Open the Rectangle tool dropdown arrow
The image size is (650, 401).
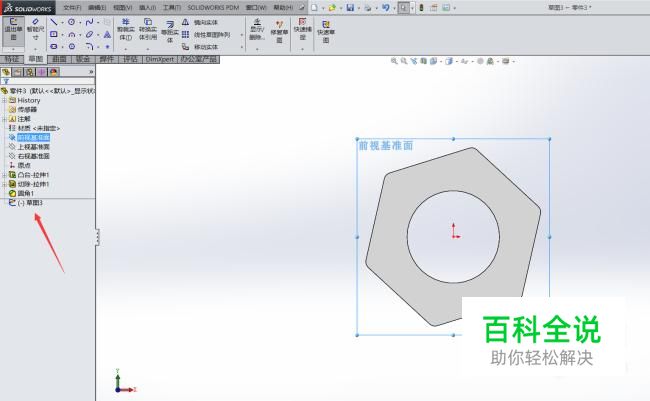click(x=62, y=35)
